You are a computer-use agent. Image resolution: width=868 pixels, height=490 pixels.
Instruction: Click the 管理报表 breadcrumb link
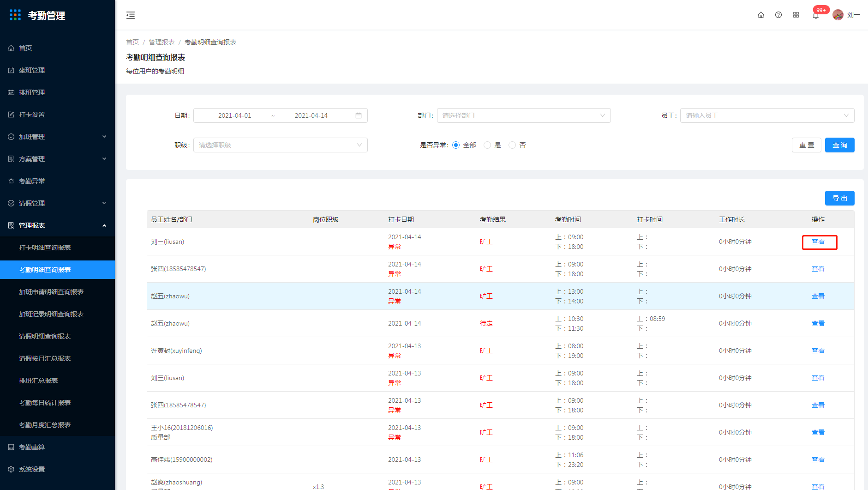click(x=162, y=42)
